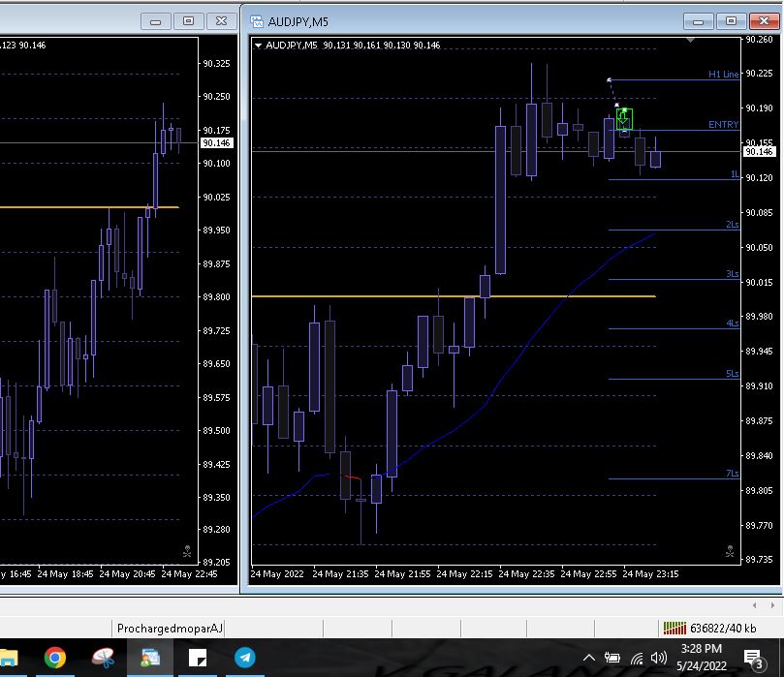Click the skull indicator icon in left chart
The height and width of the screenshot is (677, 784).
tap(187, 552)
